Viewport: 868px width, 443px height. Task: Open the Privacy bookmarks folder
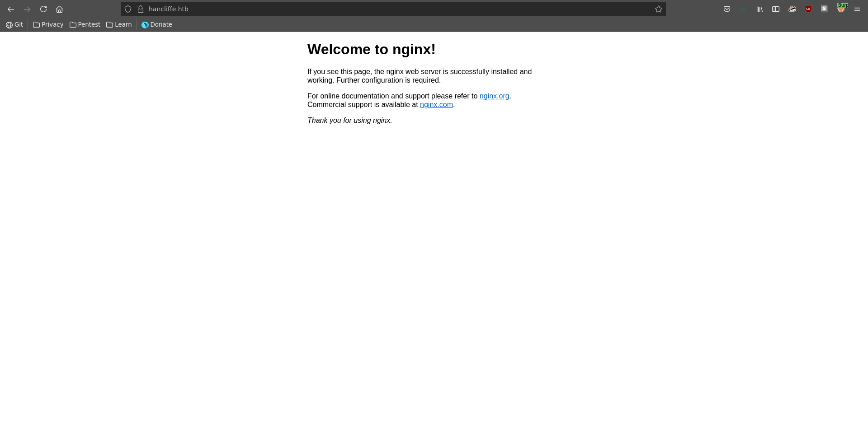[48, 24]
